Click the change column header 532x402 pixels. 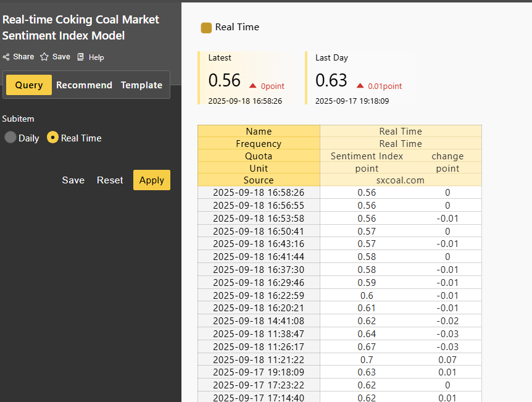(447, 156)
